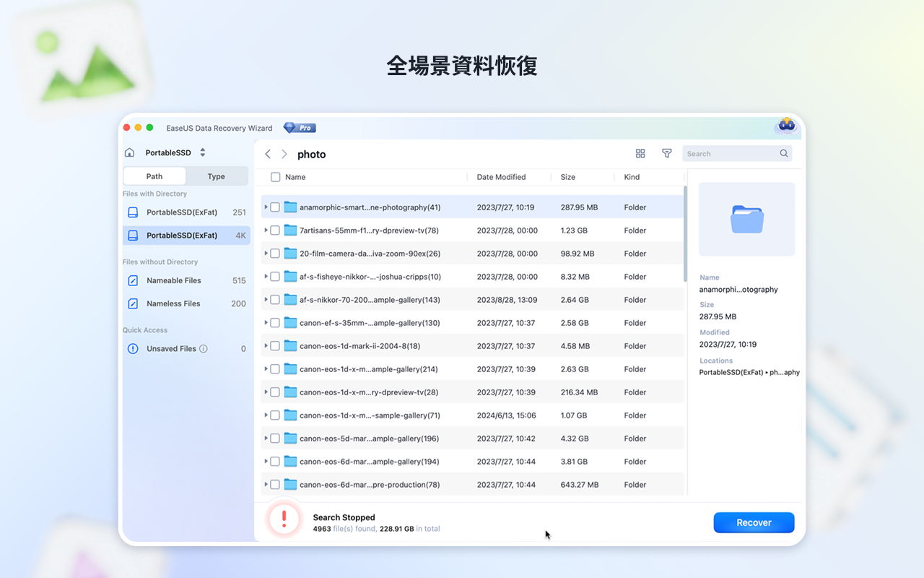The height and width of the screenshot is (578, 924).
Task: Sort by the Name column
Action: tap(295, 177)
